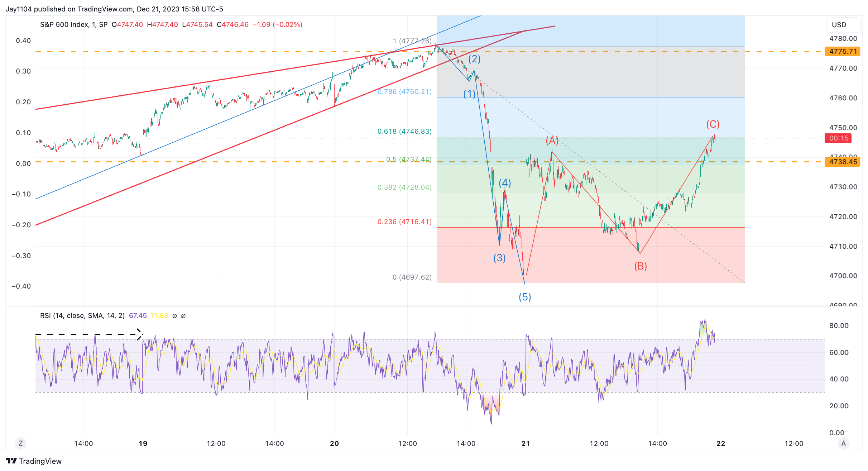The width and height of the screenshot is (868, 471).
Task: Click the 0.40 left scale label
Action: coord(23,41)
